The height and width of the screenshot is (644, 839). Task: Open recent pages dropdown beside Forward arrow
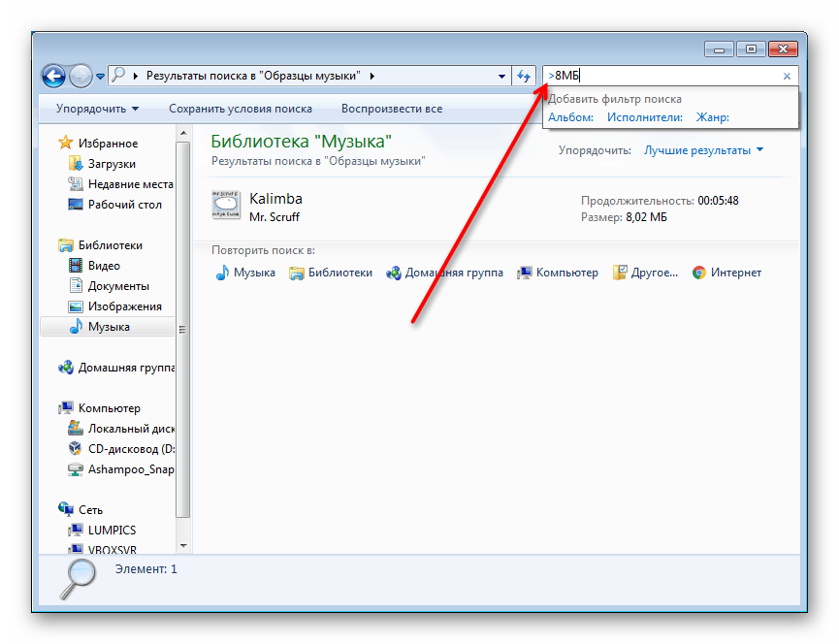pos(100,77)
